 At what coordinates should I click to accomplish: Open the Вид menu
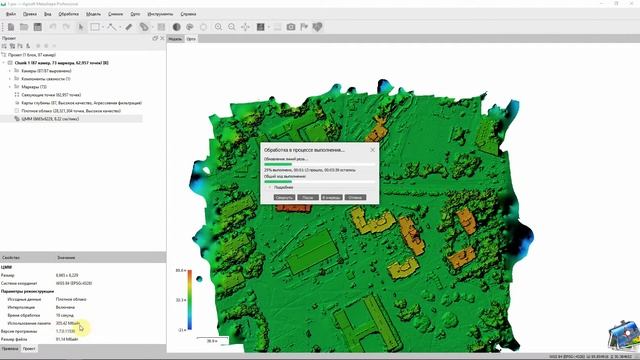pos(47,14)
